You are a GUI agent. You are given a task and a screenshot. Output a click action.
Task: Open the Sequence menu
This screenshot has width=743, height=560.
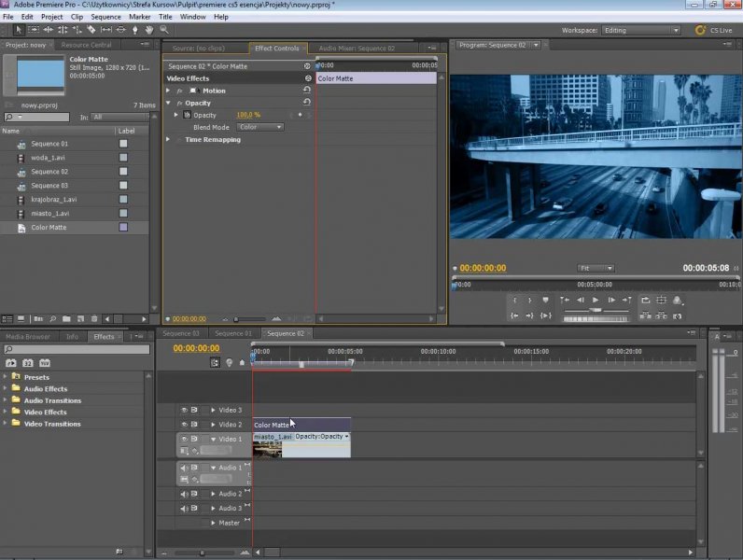[105, 17]
